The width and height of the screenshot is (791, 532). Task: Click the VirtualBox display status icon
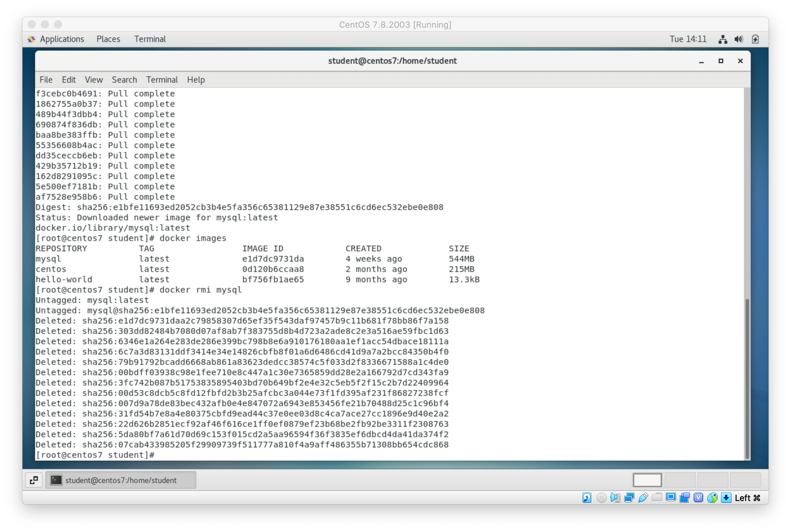(x=671, y=498)
